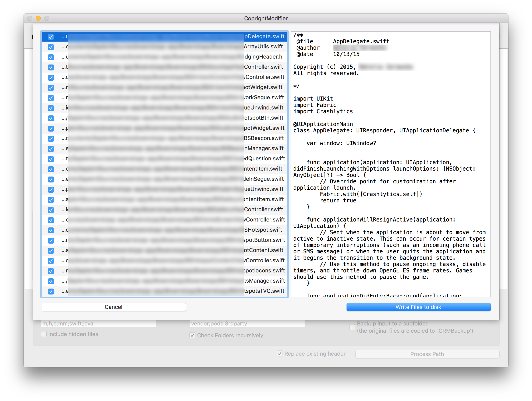Uncheck the AppDelegate.swift file checkbox
Viewport: 532px width, 401px height.
pyautogui.click(x=51, y=37)
